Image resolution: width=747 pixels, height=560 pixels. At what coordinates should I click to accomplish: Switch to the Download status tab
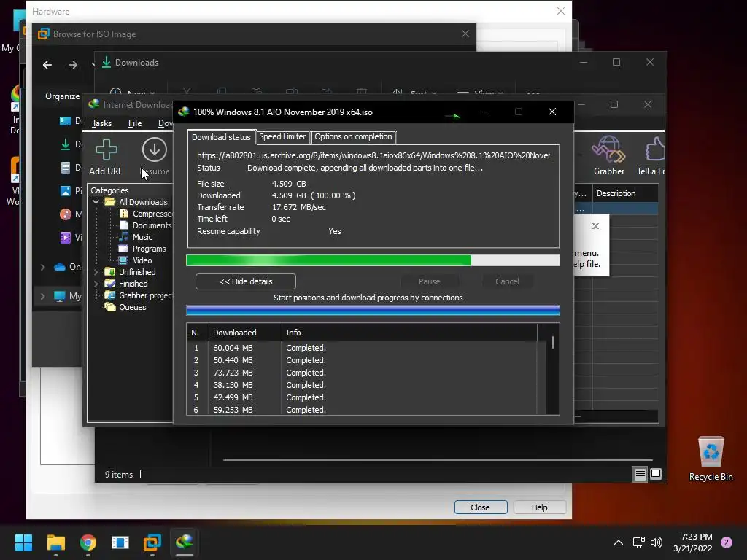[221, 137]
